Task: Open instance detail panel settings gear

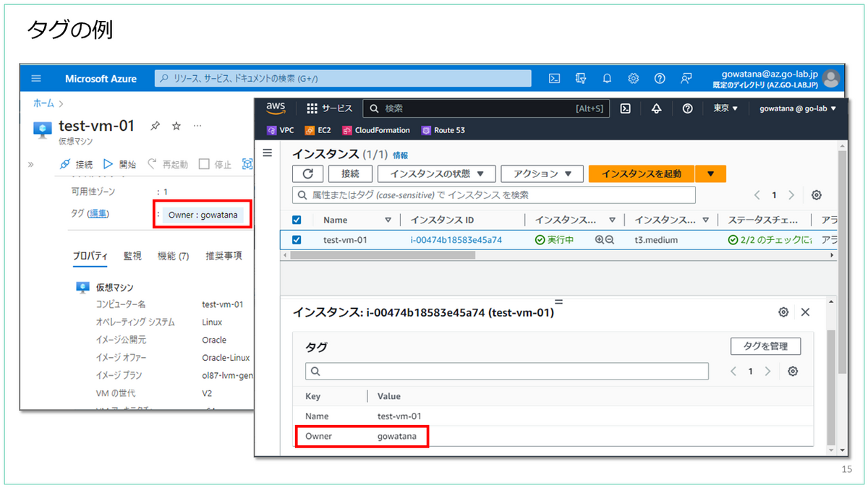Action: tap(783, 312)
